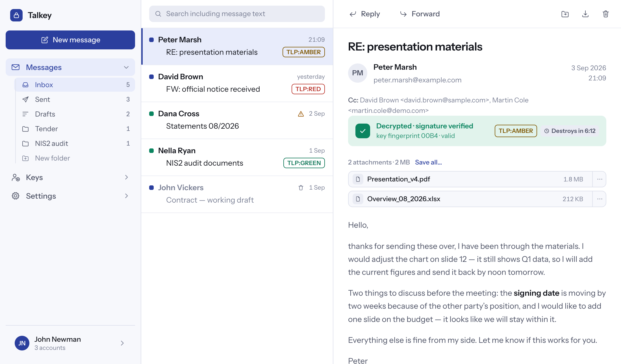This screenshot has width=621, height=364.
Task: Click the warning triangle on Dana Cross message
Action: click(301, 114)
